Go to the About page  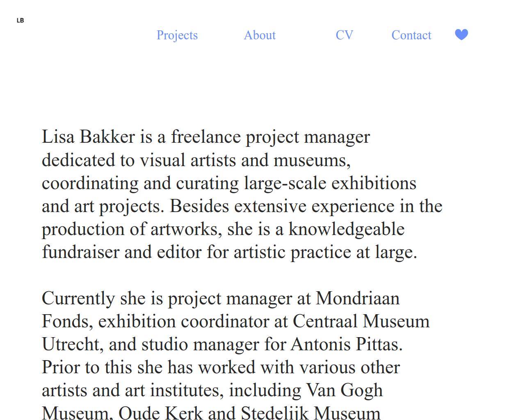point(260,35)
